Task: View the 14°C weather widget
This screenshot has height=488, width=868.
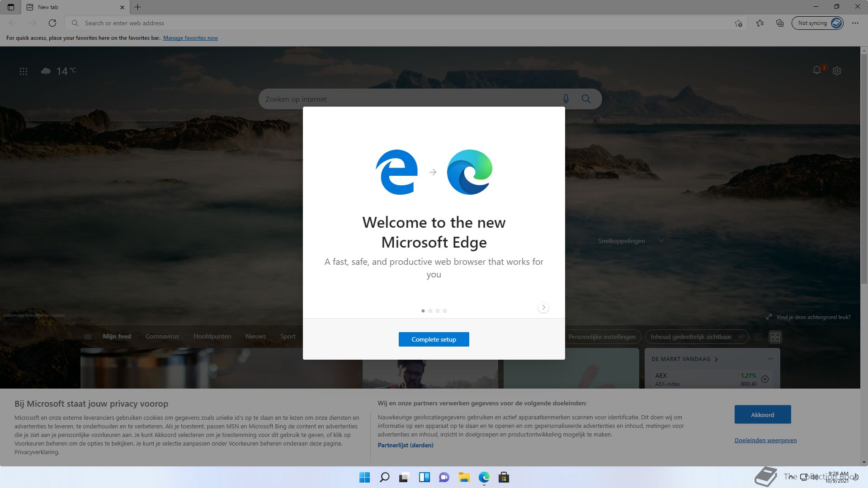Action: tap(59, 71)
